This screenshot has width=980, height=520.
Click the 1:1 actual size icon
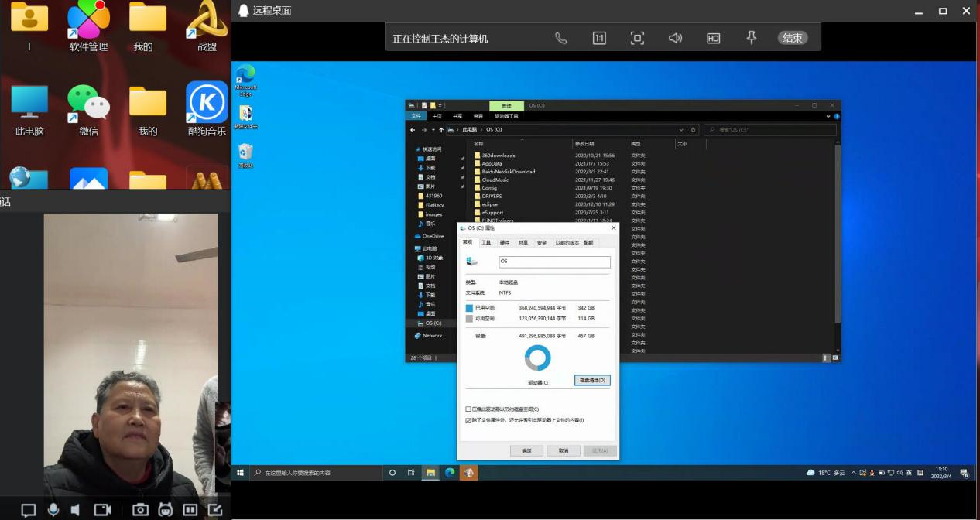click(599, 38)
